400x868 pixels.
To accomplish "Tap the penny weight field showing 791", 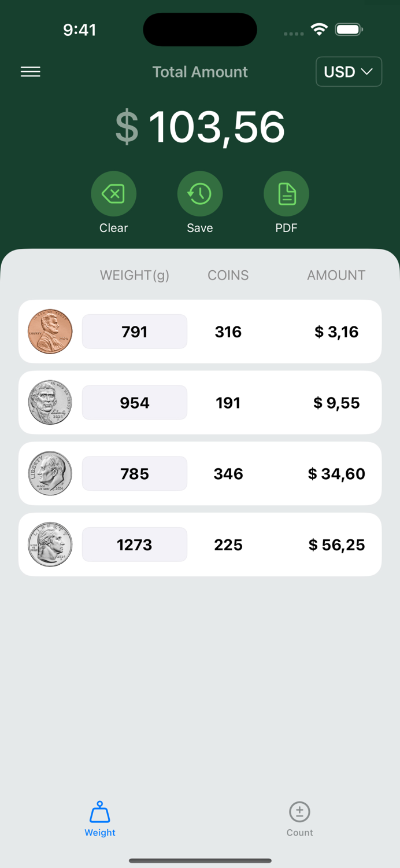I will (134, 332).
